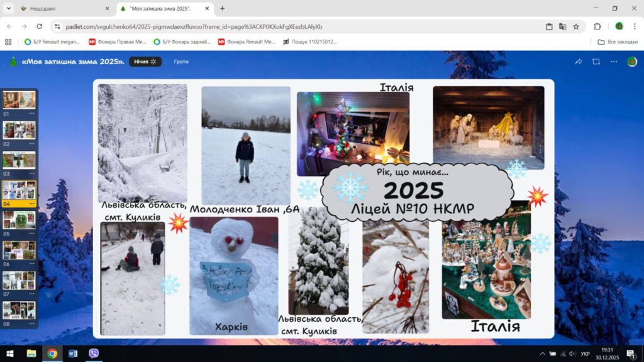
Task: Open options dots for slide 05
Action: point(31,234)
